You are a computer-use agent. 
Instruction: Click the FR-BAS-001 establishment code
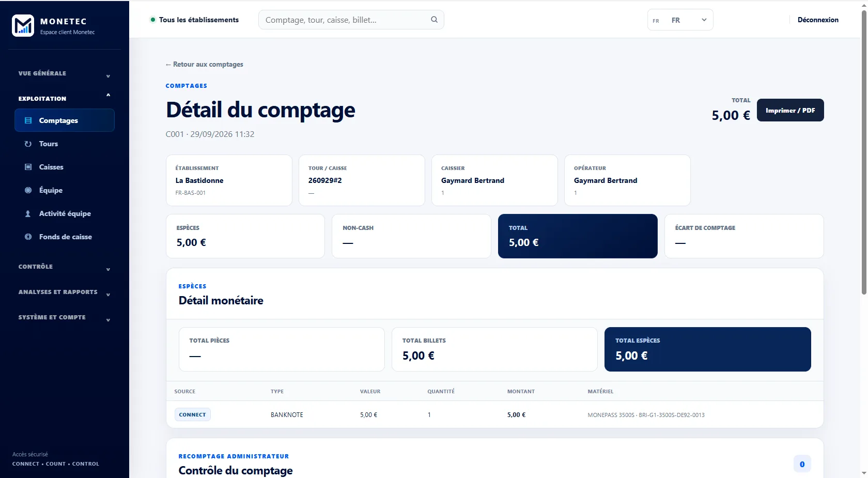point(190,193)
